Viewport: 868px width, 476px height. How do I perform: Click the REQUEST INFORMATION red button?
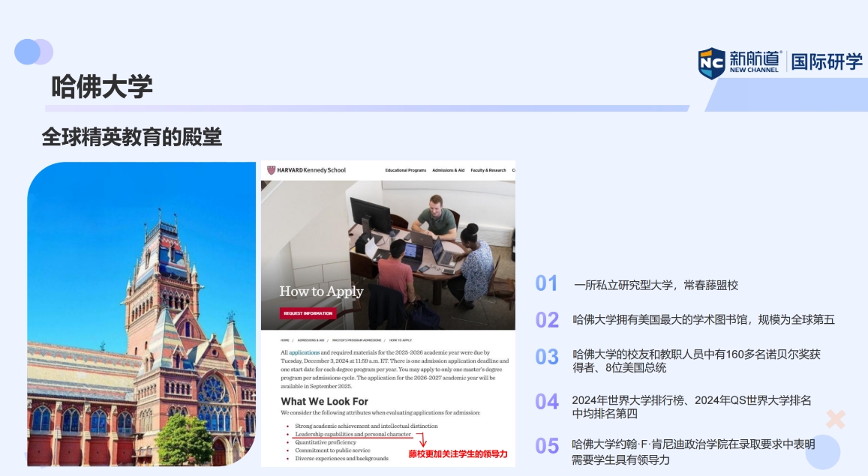pos(308,313)
